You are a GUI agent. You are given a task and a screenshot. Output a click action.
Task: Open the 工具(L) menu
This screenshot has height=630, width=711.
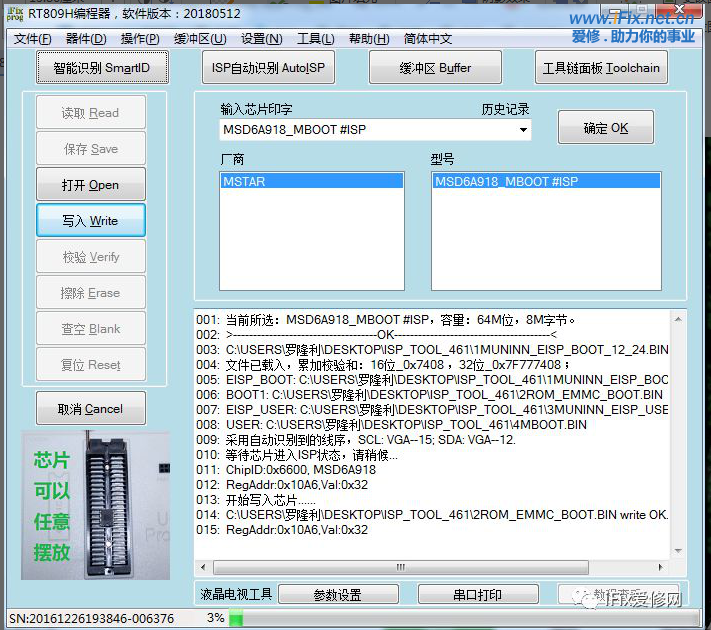pyautogui.click(x=315, y=39)
